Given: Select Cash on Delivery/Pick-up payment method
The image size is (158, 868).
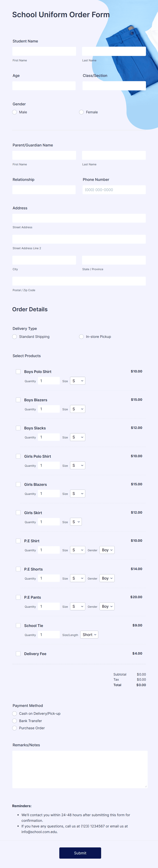Looking at the screenshot, I should click(x=14, y=714).
